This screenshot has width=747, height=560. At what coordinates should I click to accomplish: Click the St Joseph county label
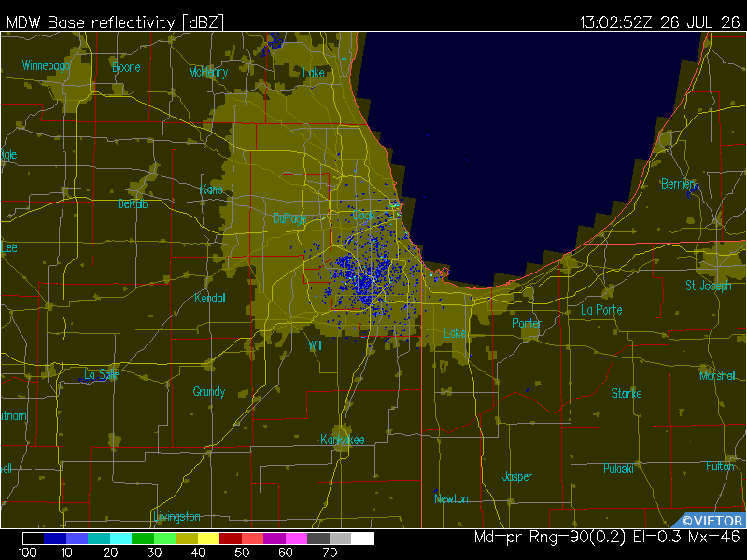click(x=709, y=286)
